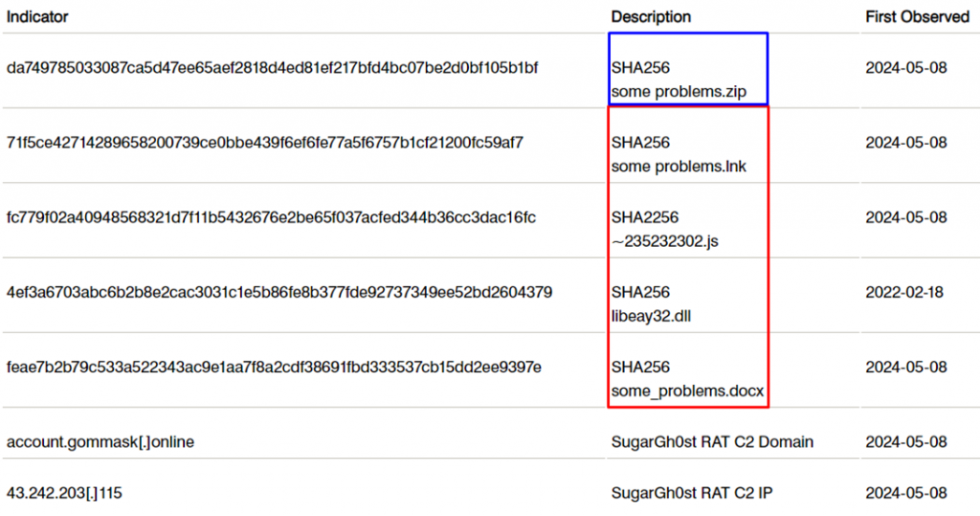
Task: Click the First Observed column header
Action: coord(917,17)
